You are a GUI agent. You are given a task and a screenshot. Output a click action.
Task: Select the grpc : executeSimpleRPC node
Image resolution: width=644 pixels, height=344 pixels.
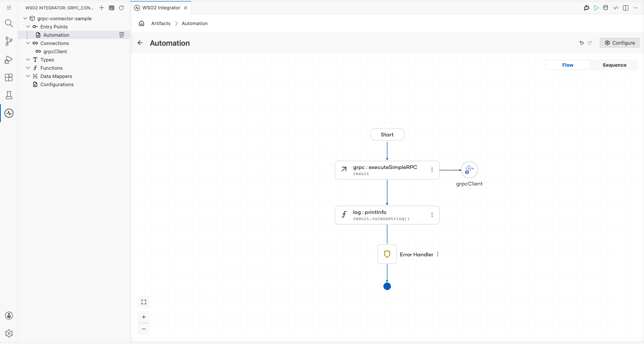(387, 170)
